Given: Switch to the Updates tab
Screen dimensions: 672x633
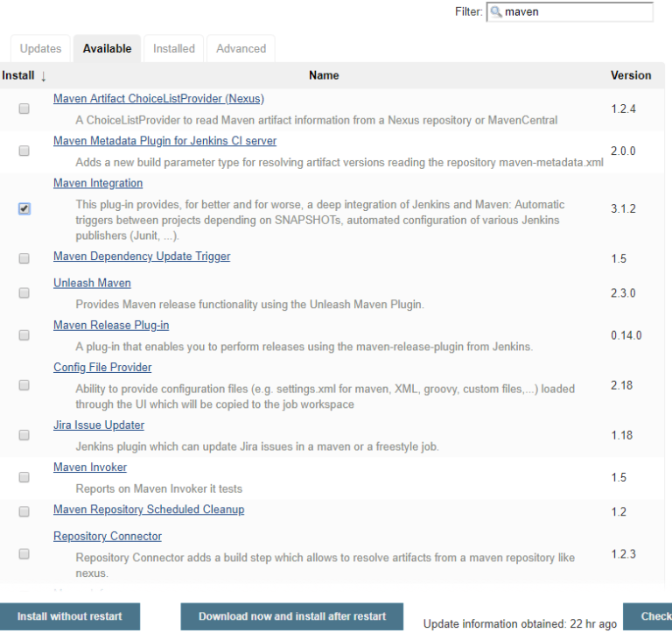Looking at the screenshot, I should click(41, 48).
